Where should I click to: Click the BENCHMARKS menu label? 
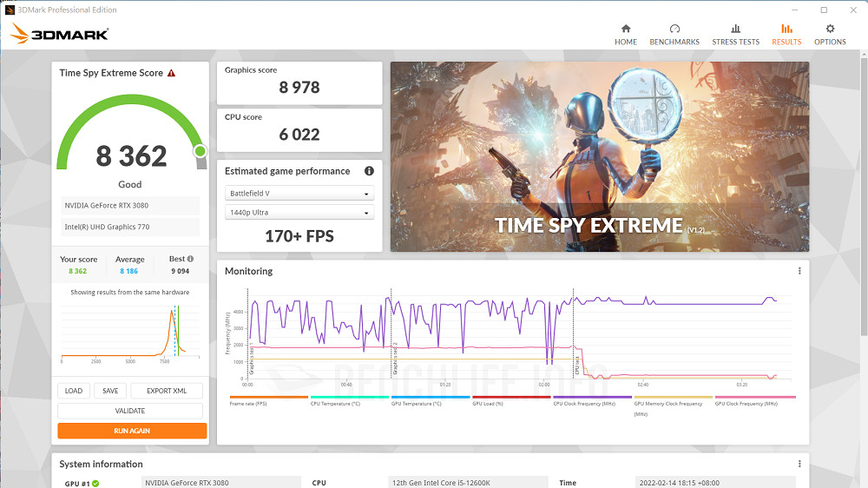(x=674, y=42)
